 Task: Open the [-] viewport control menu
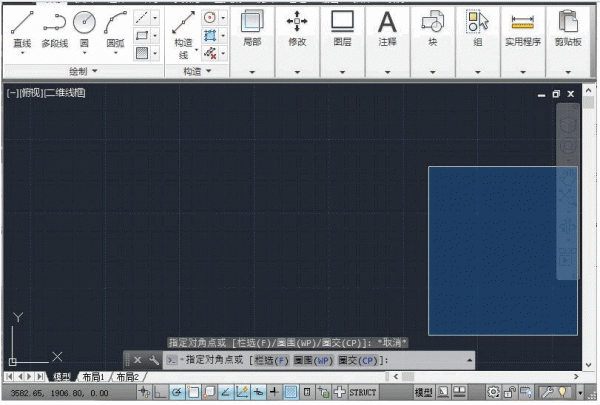[x=12, y=93]
